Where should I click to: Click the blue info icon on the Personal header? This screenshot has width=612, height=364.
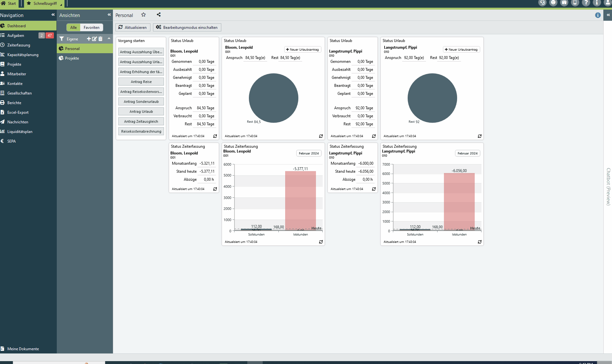(x=598, y=15)
